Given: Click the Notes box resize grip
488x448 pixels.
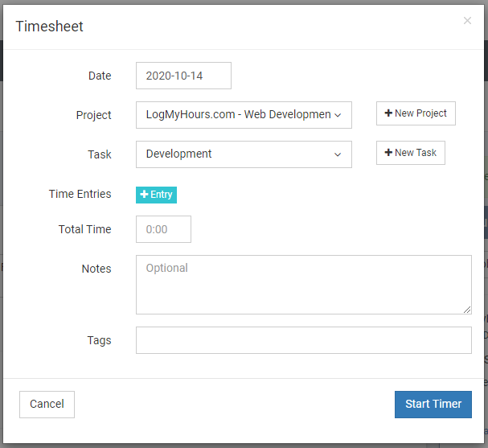Looking at the screenshot, I should 466,309.
